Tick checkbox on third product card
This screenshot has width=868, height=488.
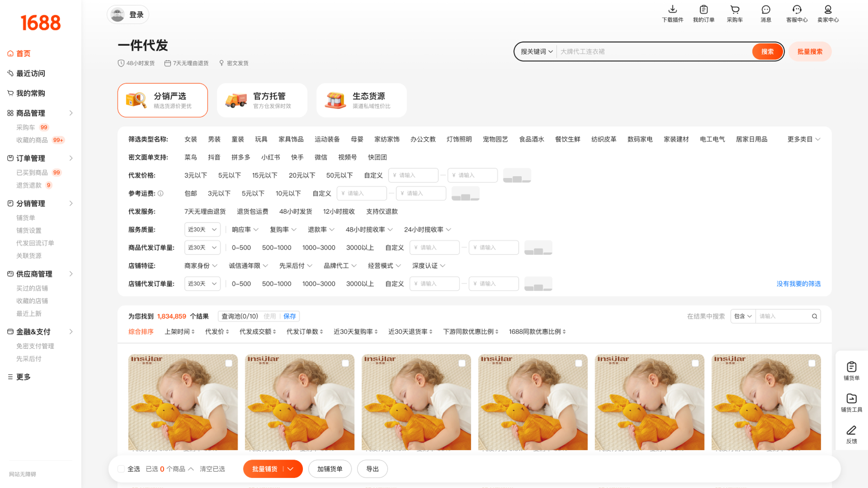[x=462, y=363]
